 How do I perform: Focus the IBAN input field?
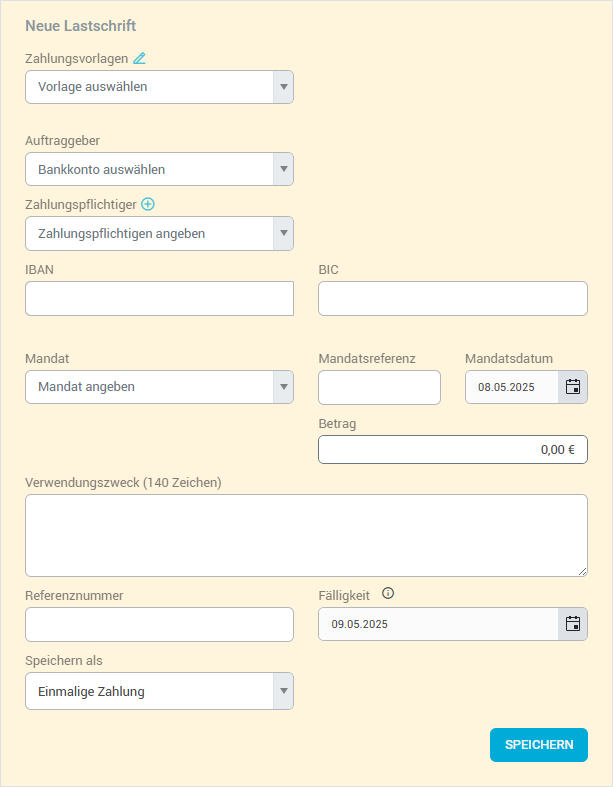pyautogui.click(x=159, y=298)
